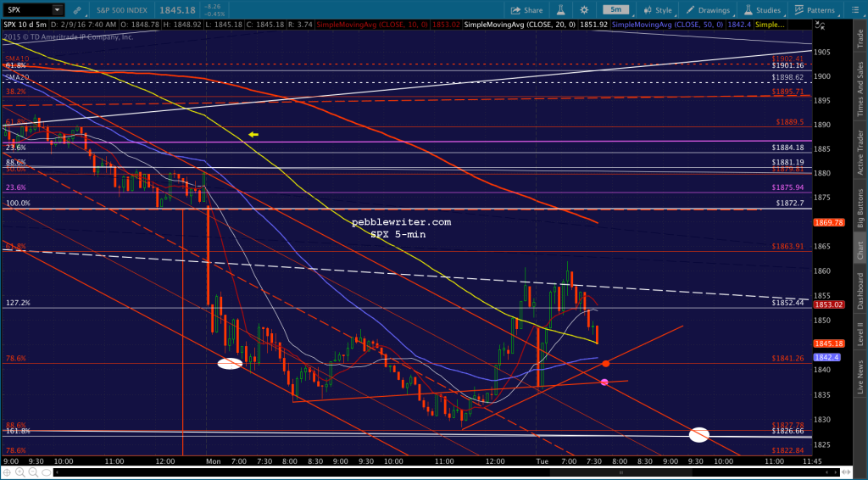This screenshot has width=868, height=480.
Task: Click the magenta $1875.94 level label
Action: (x=787, y=187)
